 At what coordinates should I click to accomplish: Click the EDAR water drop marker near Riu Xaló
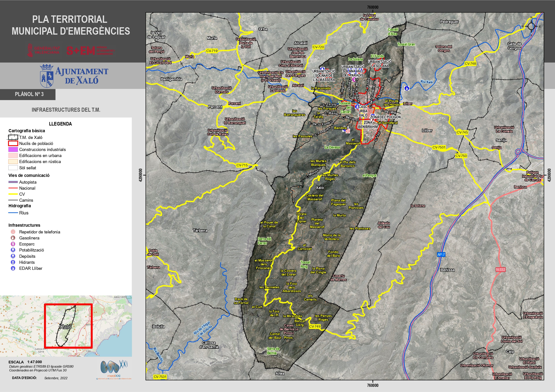[407, 88]
